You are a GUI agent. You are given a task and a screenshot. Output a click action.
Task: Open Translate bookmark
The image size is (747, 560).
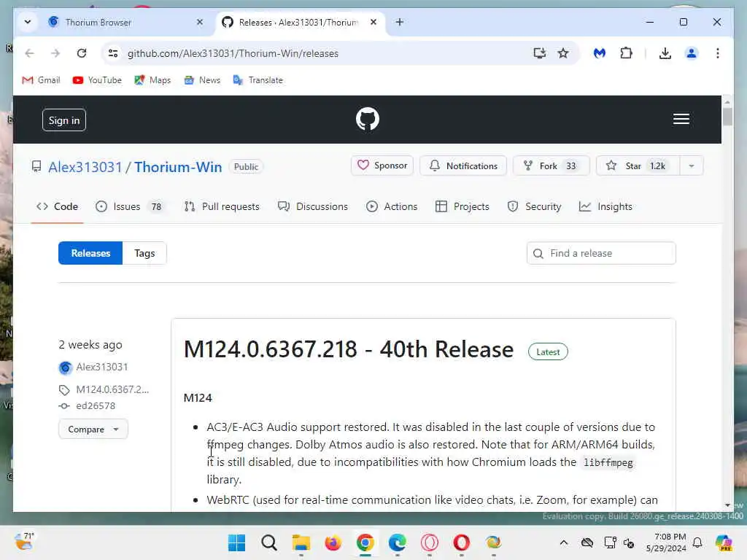pos(258,80)
